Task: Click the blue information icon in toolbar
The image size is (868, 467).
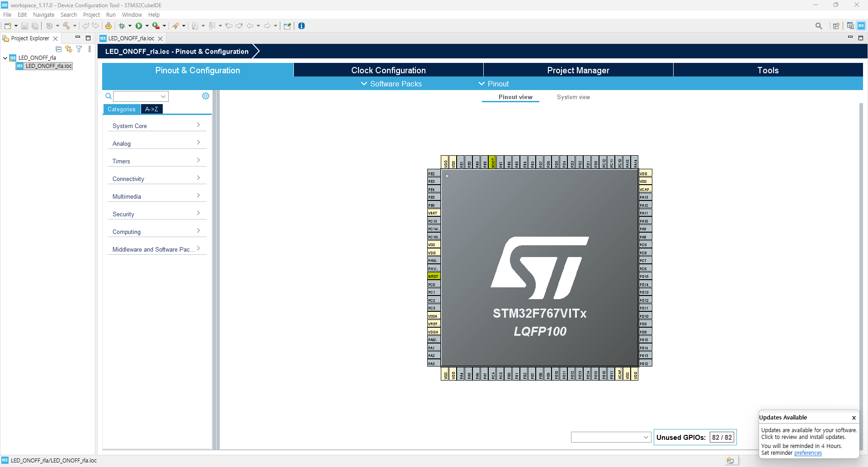Action: pyautogui.click(x=302, y=26)
